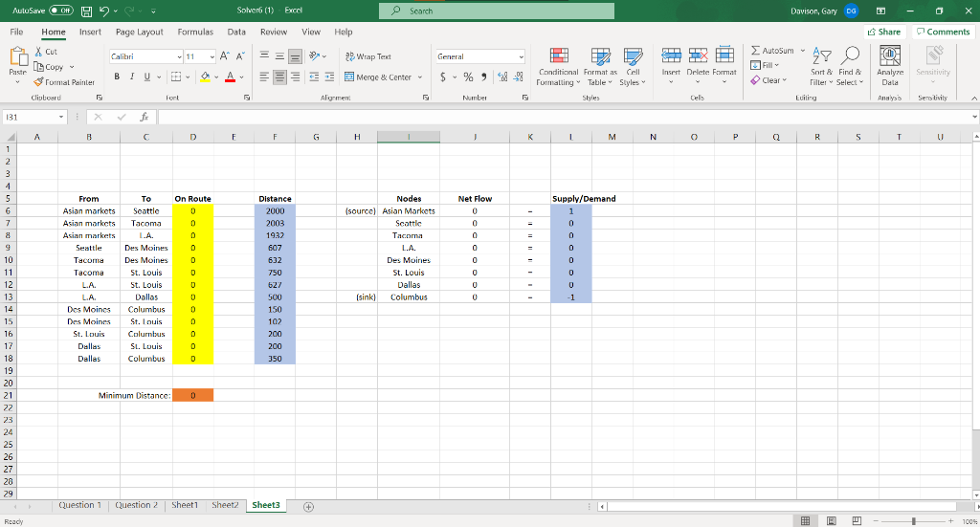This screenshot has width=980, height=527.
Task: Click the Comments button
Action: (x=943, y=32)
